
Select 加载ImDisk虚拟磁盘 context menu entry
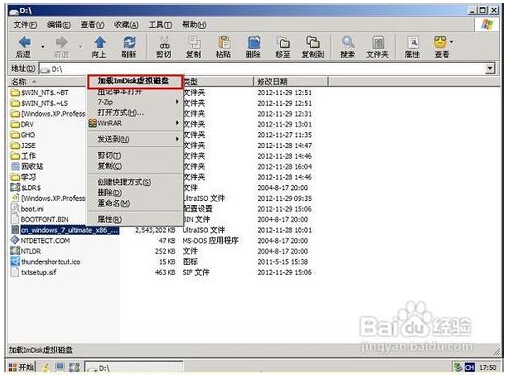(135, 81)
